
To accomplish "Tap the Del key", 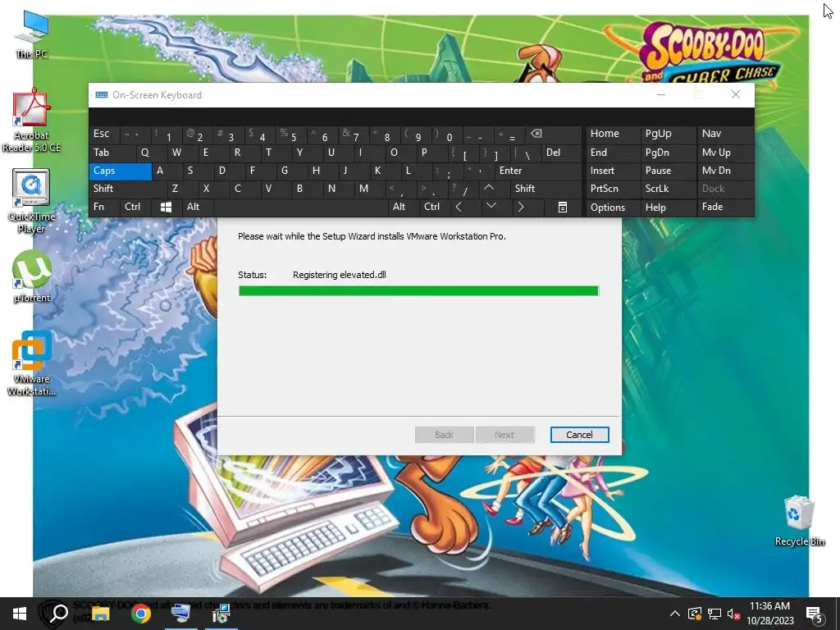I will pos(561,153).
